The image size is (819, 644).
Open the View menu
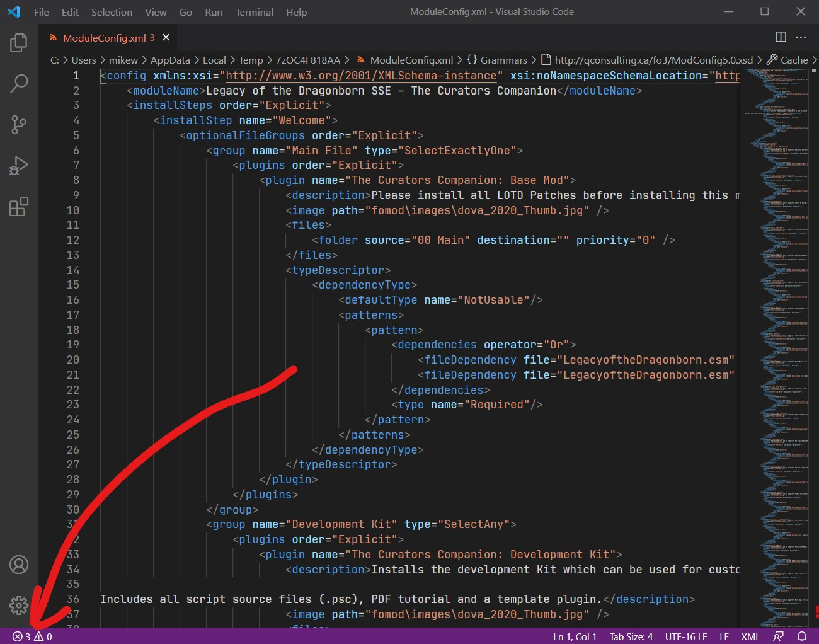(x=156, y=12)
